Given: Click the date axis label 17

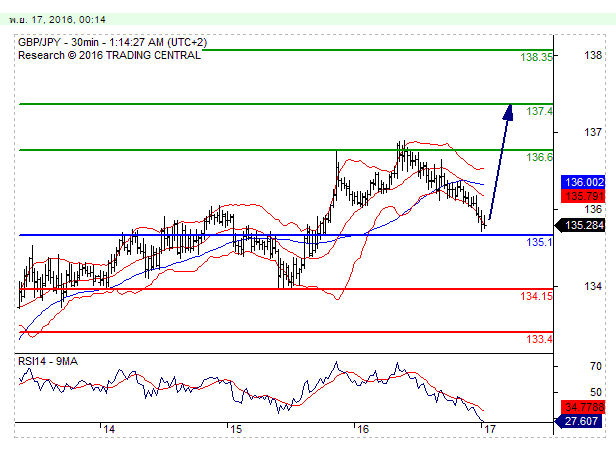Looking at the screenshot, I should (x=490, y=429).
